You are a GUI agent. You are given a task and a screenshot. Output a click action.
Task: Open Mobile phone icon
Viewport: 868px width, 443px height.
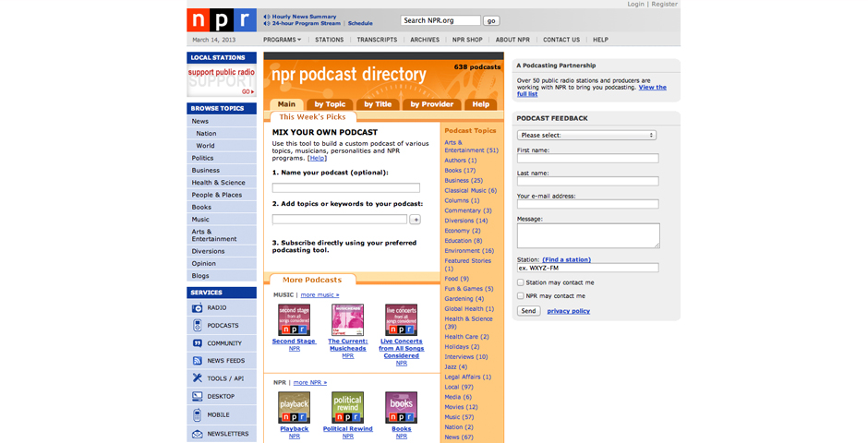tap(197, 414)
